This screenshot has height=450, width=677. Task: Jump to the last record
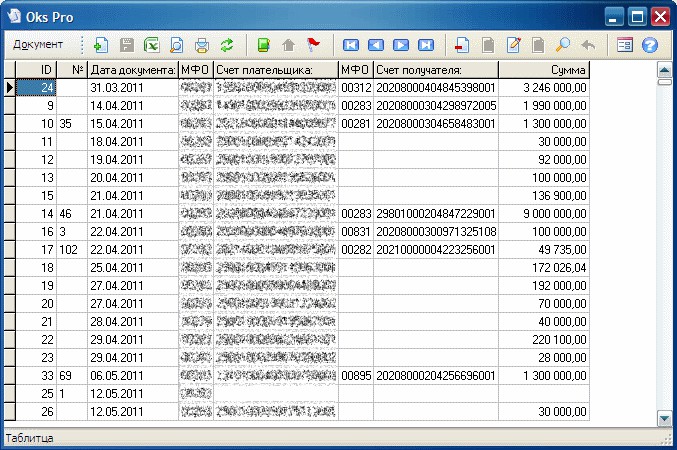click(x=426, y=45)
